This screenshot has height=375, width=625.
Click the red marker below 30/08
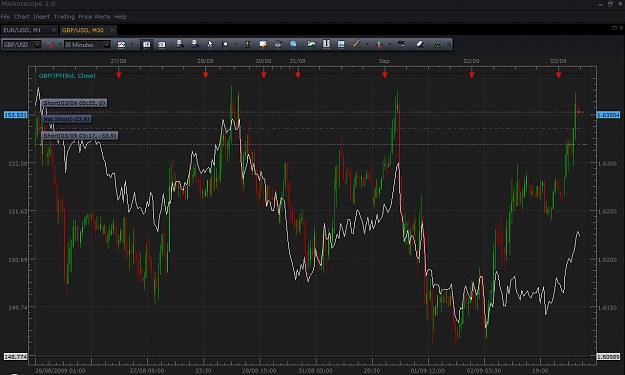263,75
